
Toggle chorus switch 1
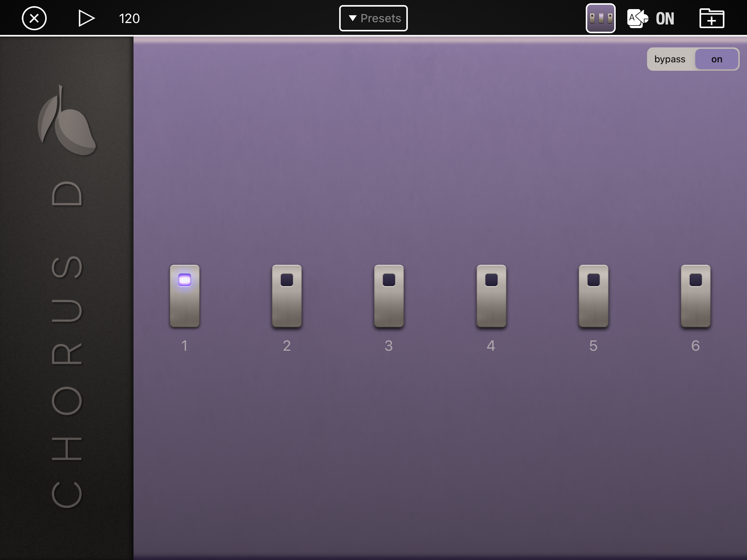pos(185,296)
